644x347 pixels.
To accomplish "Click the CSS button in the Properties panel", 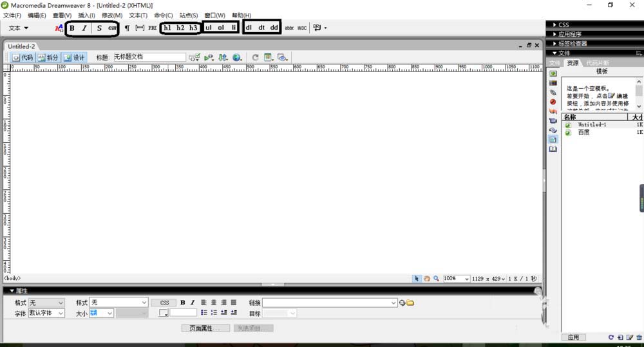I will point(164,303).
